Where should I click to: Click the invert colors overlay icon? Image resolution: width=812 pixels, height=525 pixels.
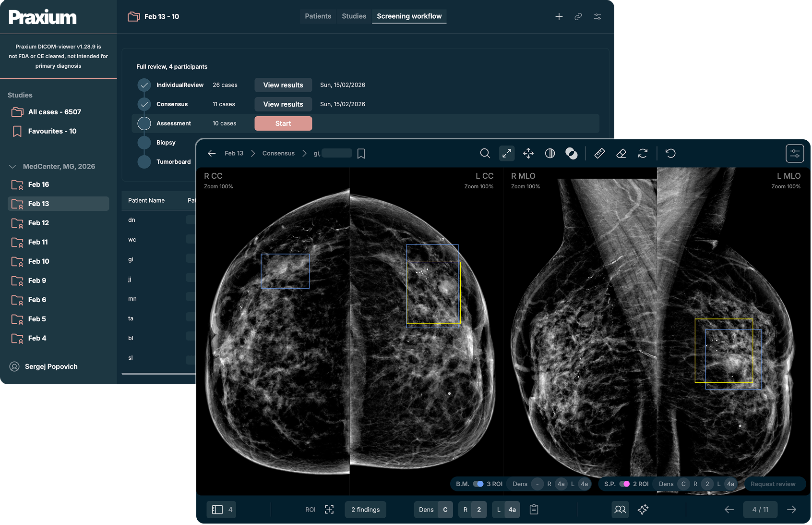click(571, 153)
